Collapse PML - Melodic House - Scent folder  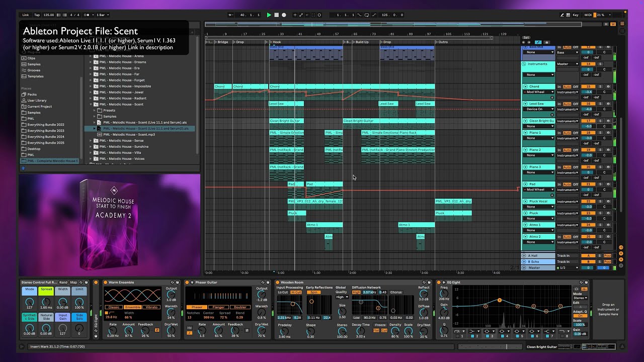tap(91, 104)
